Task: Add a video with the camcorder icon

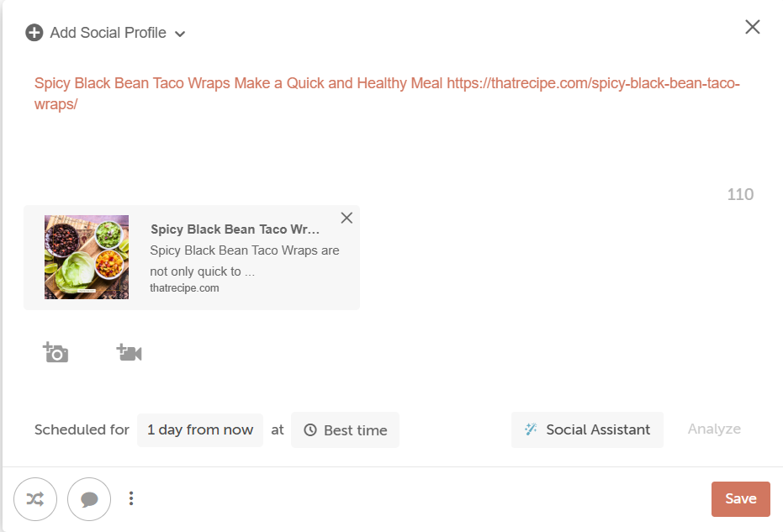Action: click(129, 353)
